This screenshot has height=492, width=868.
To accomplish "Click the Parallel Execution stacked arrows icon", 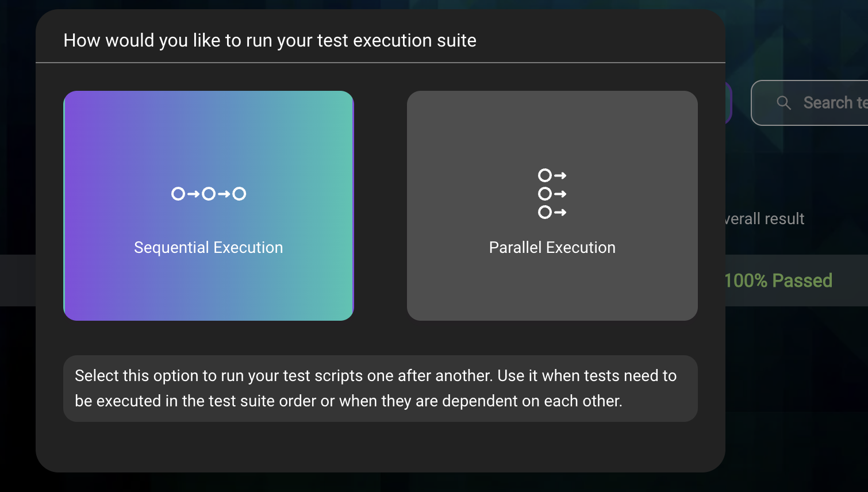I will (x=552, y=194).
